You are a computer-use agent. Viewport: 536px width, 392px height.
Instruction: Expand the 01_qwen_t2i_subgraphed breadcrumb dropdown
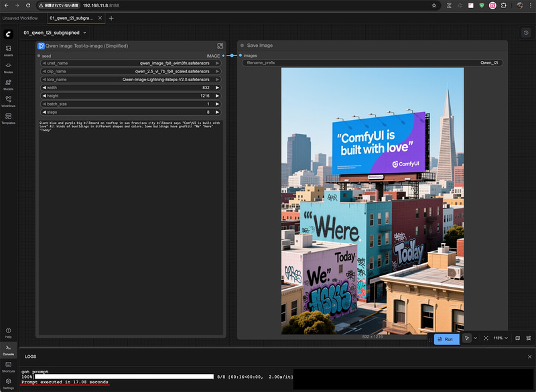pyautogui.click(x=84, y=32)
